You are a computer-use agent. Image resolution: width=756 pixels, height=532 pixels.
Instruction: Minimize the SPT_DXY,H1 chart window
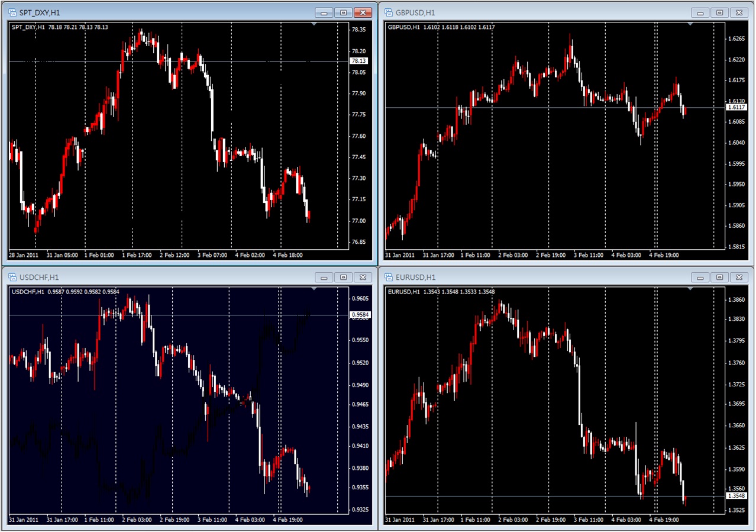(324, 12)
